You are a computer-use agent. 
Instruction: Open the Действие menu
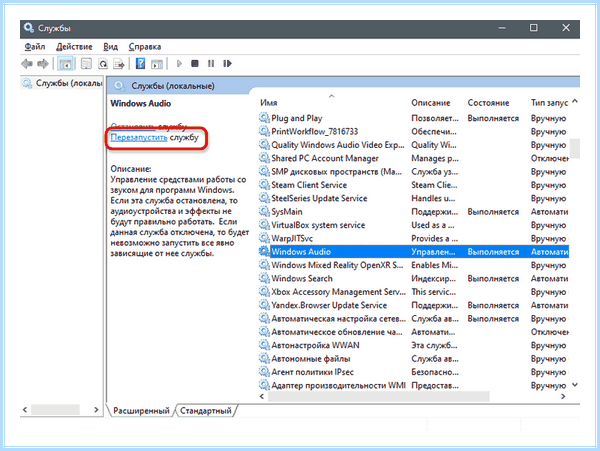(74, 47)
